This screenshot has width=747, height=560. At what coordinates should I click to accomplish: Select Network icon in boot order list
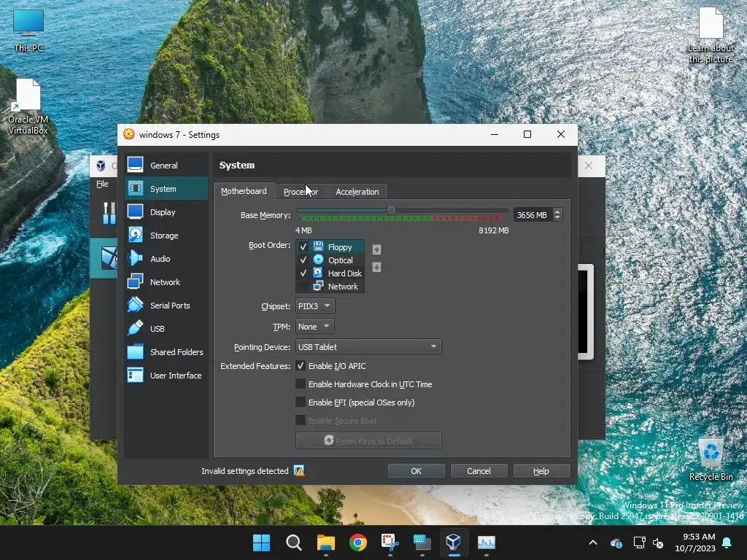point(318,286)
